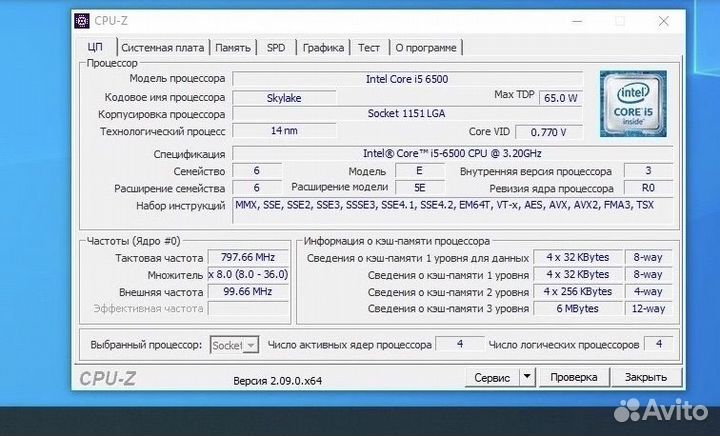720x436 pixels.
Task: Click the 4 x 256 KBytes L2 cache value
Action: coord(578,291)
